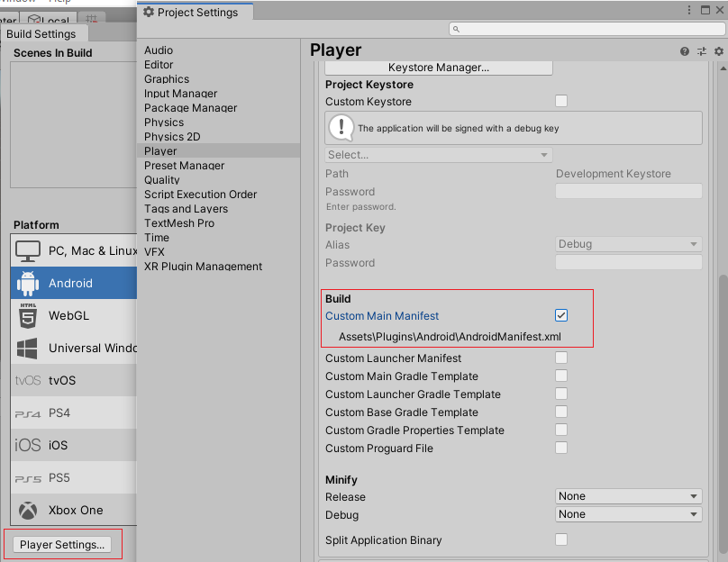Click the Player Settings... button
728x562 pixels.
click(x=62, y=544)
